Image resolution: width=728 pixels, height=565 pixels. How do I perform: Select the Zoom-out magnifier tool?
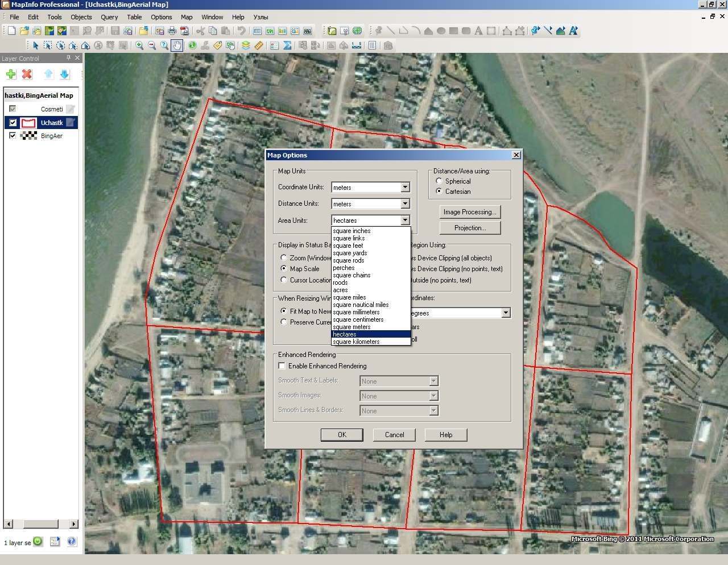point(152,45)
